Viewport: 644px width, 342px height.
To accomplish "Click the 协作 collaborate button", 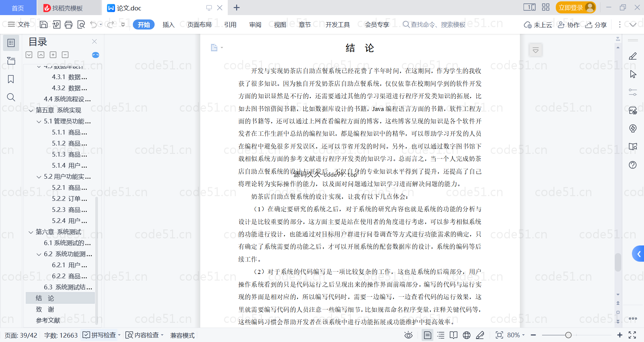I will click(569, 25).
